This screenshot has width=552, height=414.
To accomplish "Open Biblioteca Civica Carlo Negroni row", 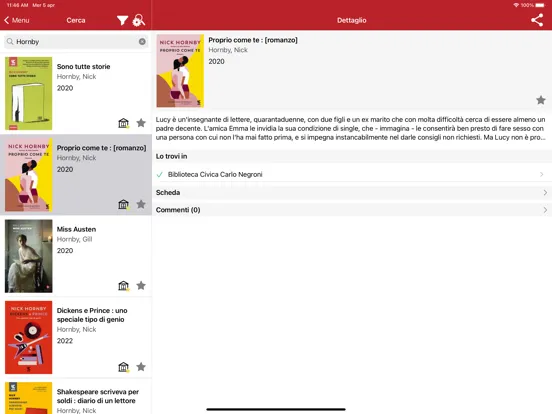I will tap(352, 174).
